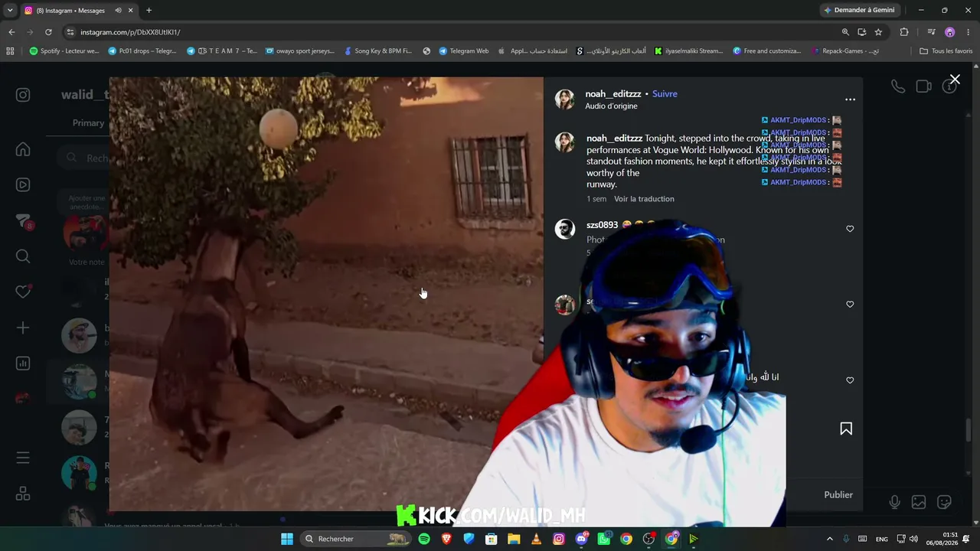This screenshot has height=551, width=980.
Task: Like the comment by szs0893
Action: (850, 229)
